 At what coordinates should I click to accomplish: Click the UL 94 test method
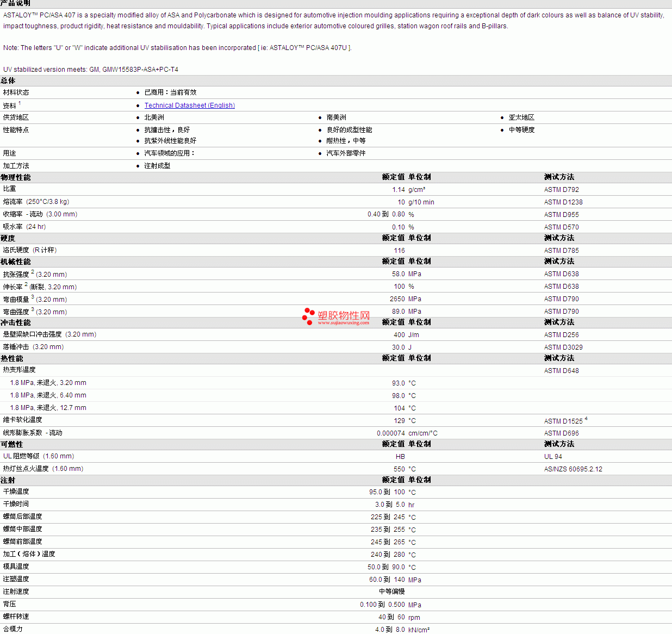click(553, 457)
